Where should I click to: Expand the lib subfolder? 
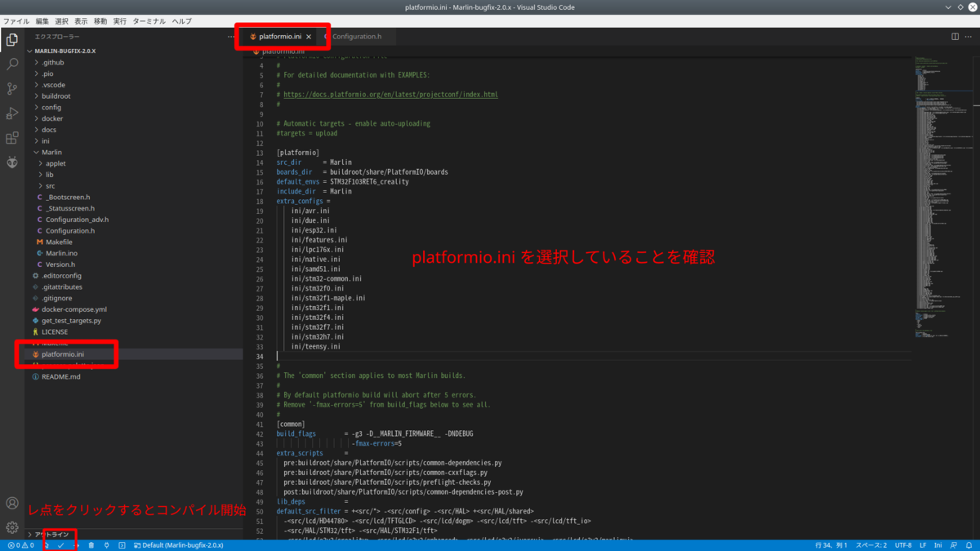[134, 175]
